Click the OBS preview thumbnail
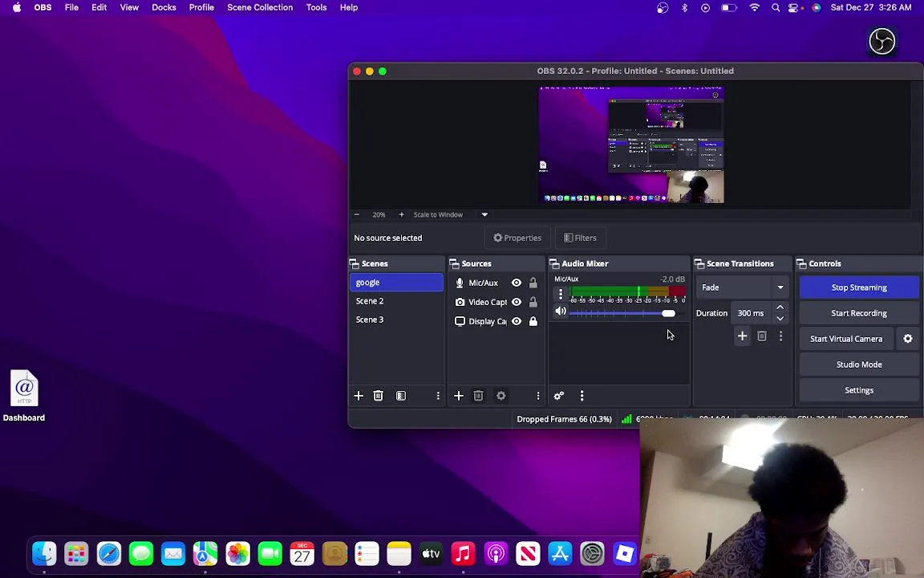 pyautogui.click(x=631, y=144)
